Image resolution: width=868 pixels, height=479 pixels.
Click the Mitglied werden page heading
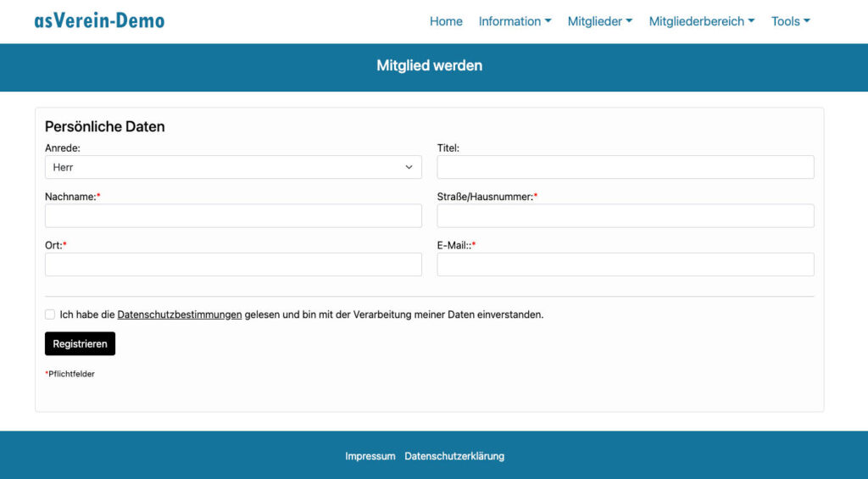point(430,65)
